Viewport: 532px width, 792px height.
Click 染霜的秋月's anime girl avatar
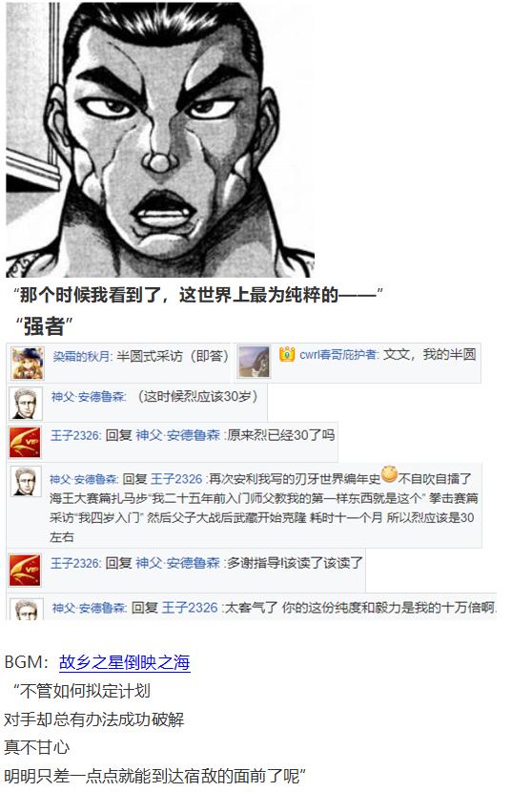tap(28, 364)
